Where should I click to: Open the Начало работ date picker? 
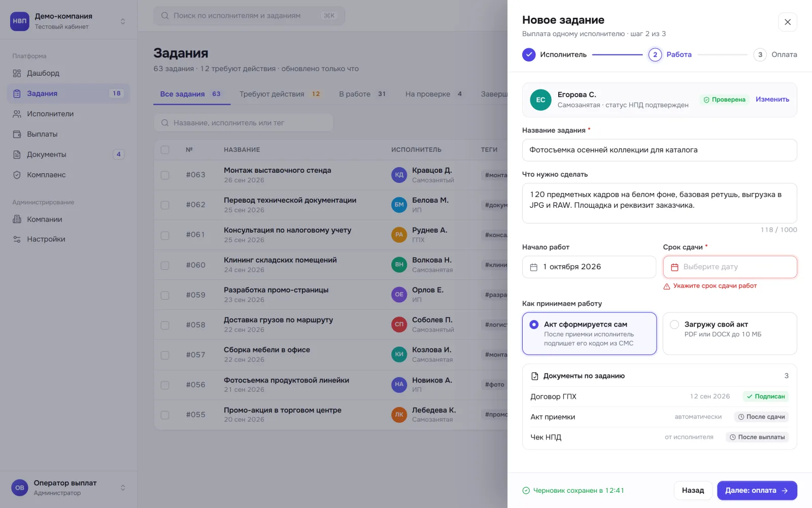pos(589,267)
